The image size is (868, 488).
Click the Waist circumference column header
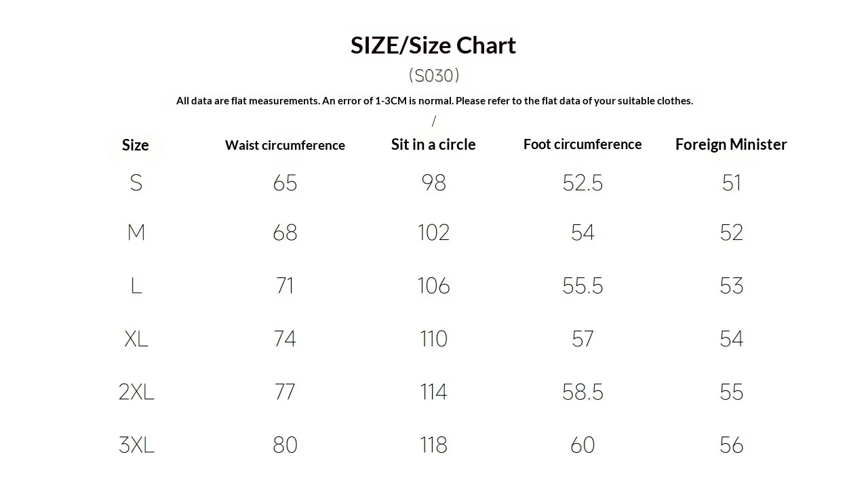pyautogui.click(x=285, y=145)
